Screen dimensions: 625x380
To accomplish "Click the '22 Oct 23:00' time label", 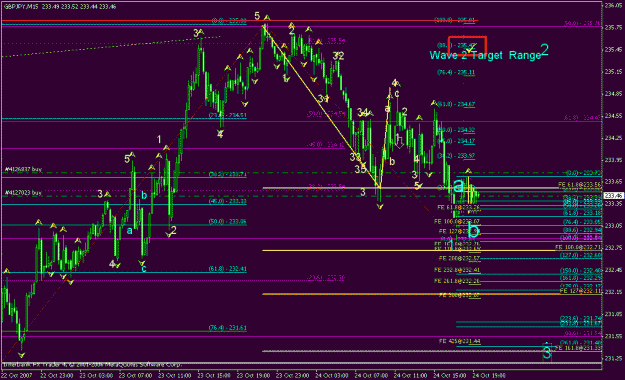I will (x=57, y=376).
